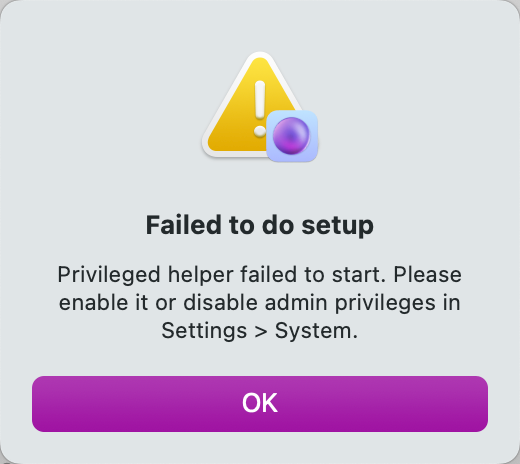This screenshot has height=464, width=520.
Task: Acknowledge the error via the magenta OK button
Action: [x=260, y=404]
